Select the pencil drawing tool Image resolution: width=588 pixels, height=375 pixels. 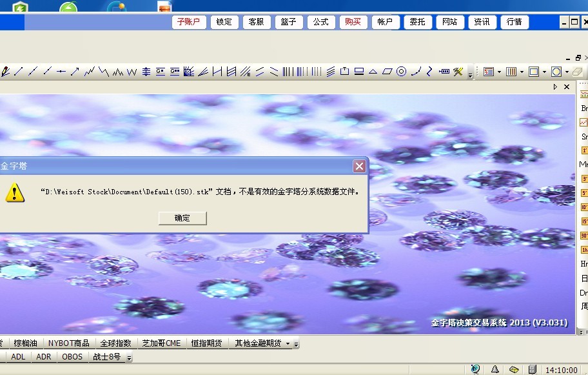[5, 72]
